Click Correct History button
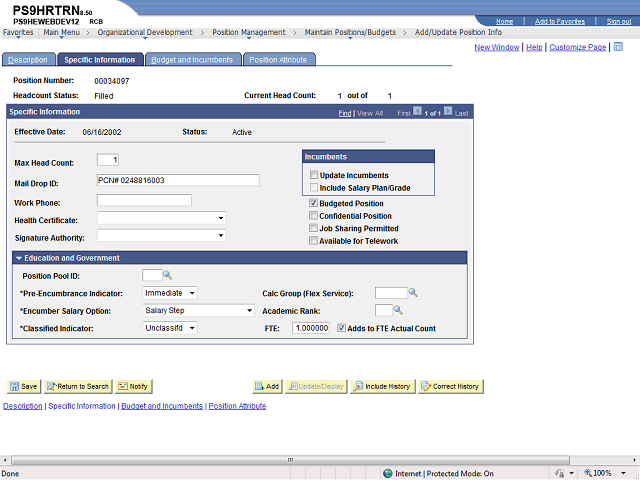 [451, 386]
